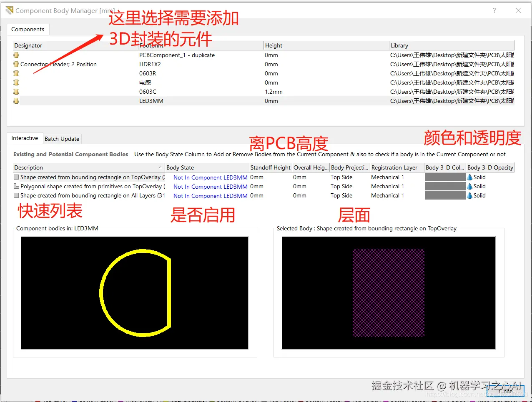The image size is (532, 402).
Task: Select the 0603R footprint cell
Action: coord(148,73)
